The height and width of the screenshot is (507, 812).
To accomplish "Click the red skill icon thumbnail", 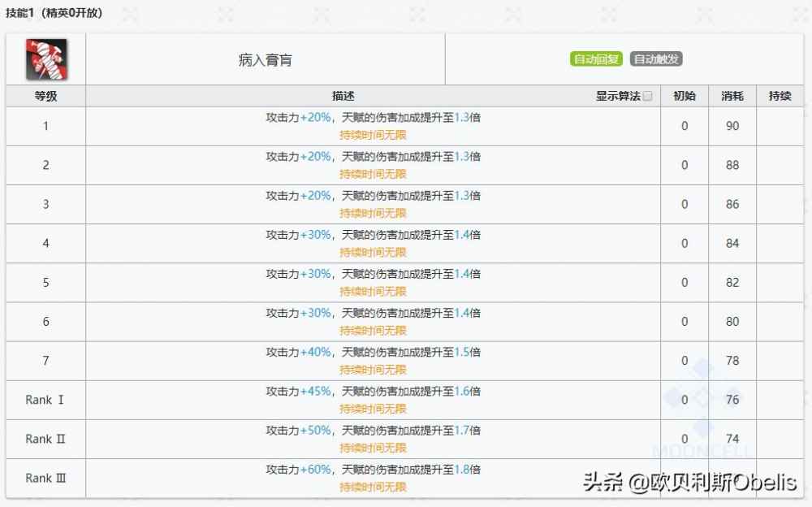I will pyautogui.click(x=46, y=59).
